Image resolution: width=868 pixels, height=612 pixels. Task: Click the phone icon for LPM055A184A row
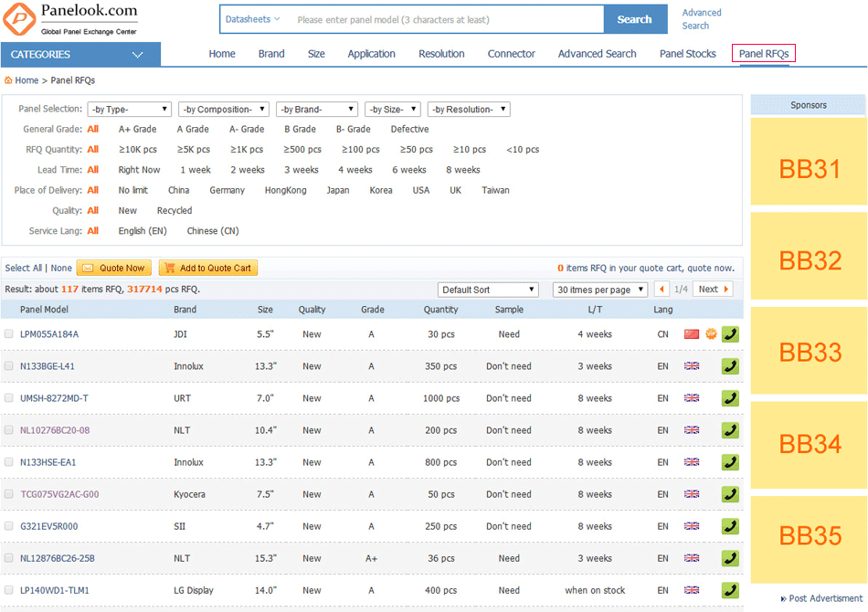coord(730,334)
